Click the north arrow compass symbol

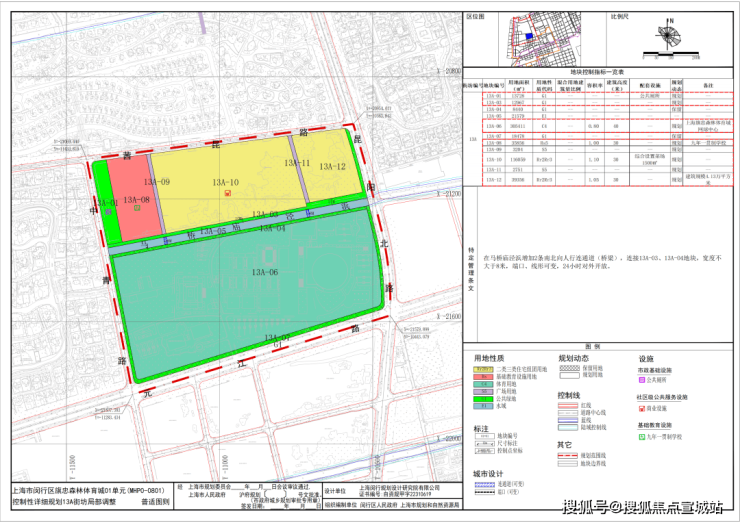pos(669,34)
